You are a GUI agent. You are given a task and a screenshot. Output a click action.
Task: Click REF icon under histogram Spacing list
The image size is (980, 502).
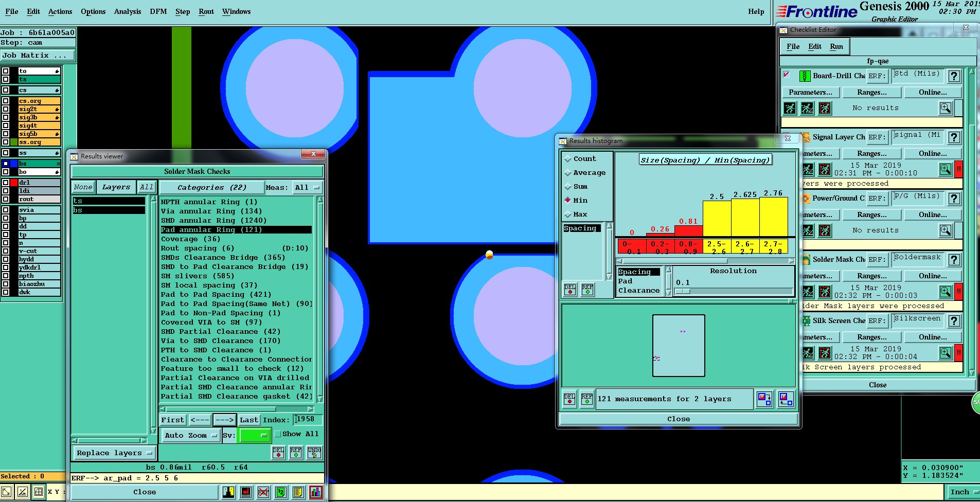[587, 290]
